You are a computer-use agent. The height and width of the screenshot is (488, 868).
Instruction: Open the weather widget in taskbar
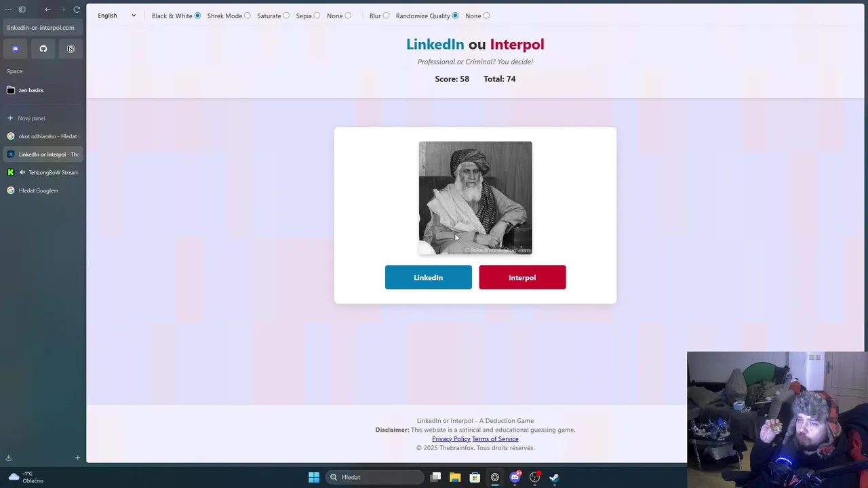(26, 477)
